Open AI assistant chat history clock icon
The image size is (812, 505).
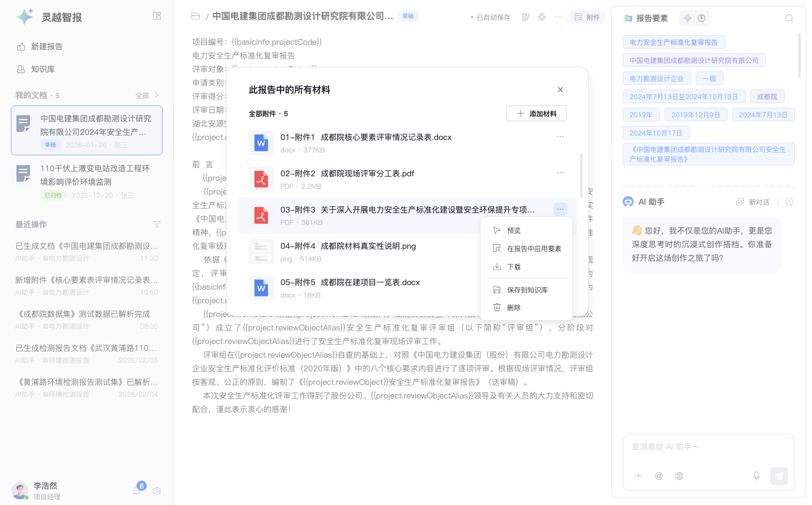click(x=789, y=202)
